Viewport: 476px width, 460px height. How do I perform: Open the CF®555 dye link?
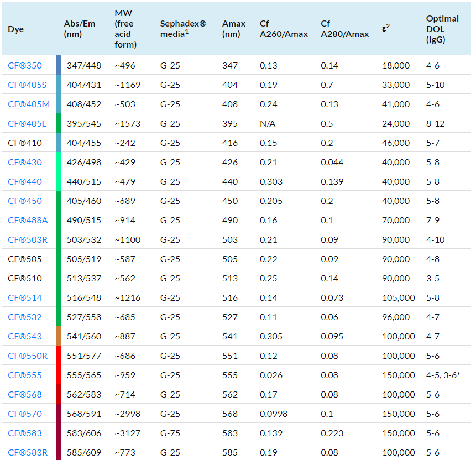(x=25, y=375)
